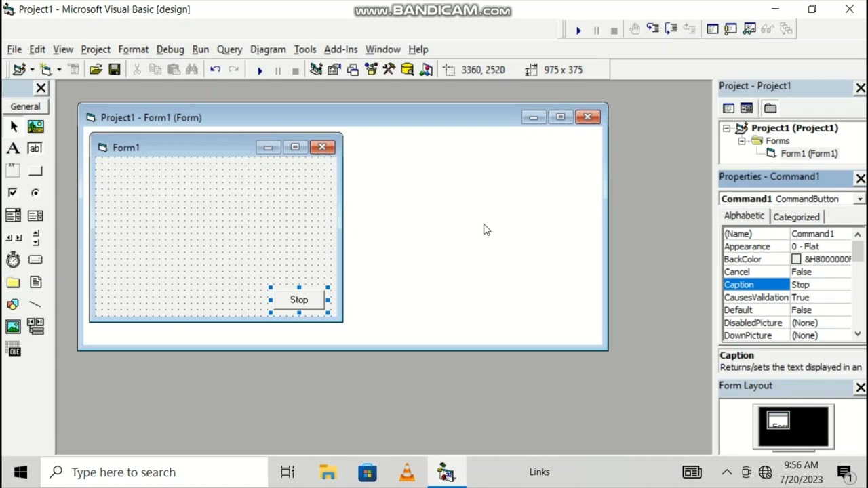Image resolution: width=868 pixels, height=488 pixels.
Task: Open Form Layout Window toolbar icon
Action: (353, 70)
